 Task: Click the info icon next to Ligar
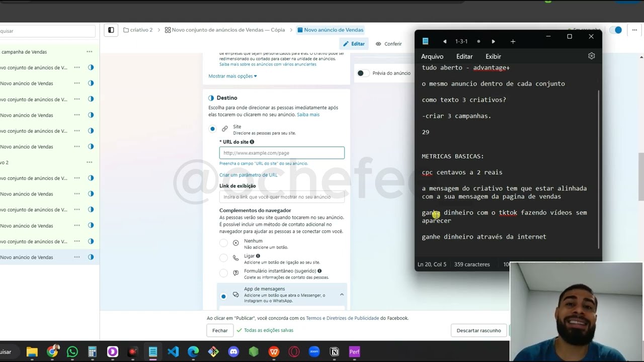258,256
